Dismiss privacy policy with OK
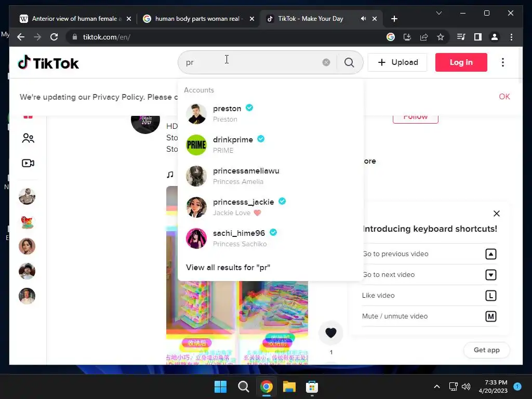The height and width of the screenshot is (399, 532). click(x=504, y=97)
